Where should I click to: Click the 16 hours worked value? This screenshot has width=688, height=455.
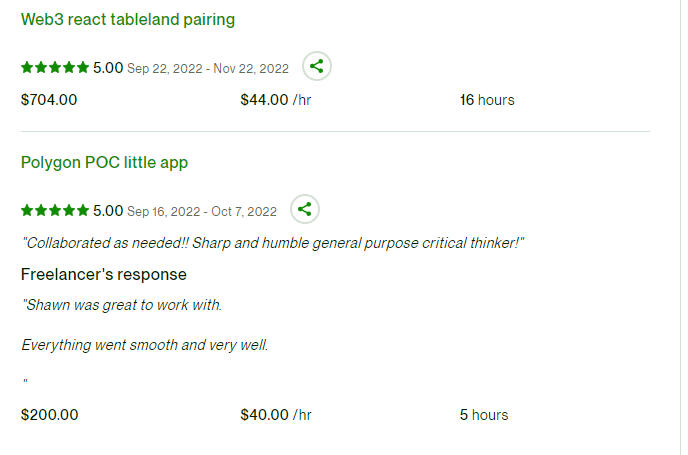point(487,100)
